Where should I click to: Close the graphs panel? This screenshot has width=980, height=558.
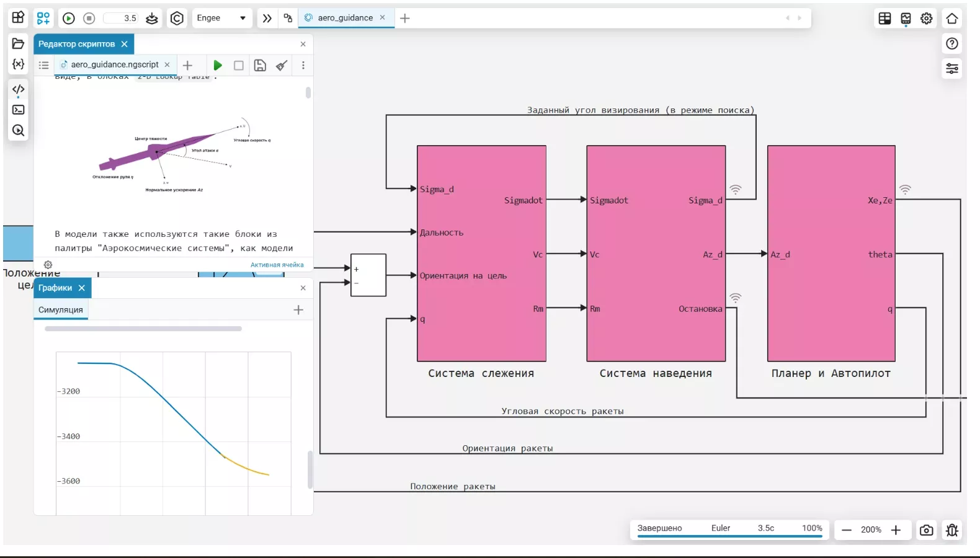click(303, 288)
